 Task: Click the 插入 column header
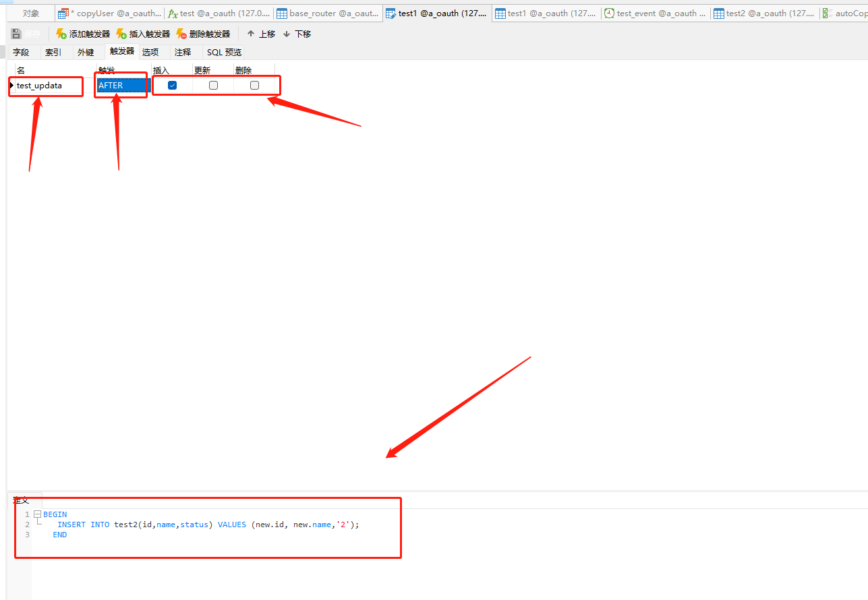click(172, 70)
